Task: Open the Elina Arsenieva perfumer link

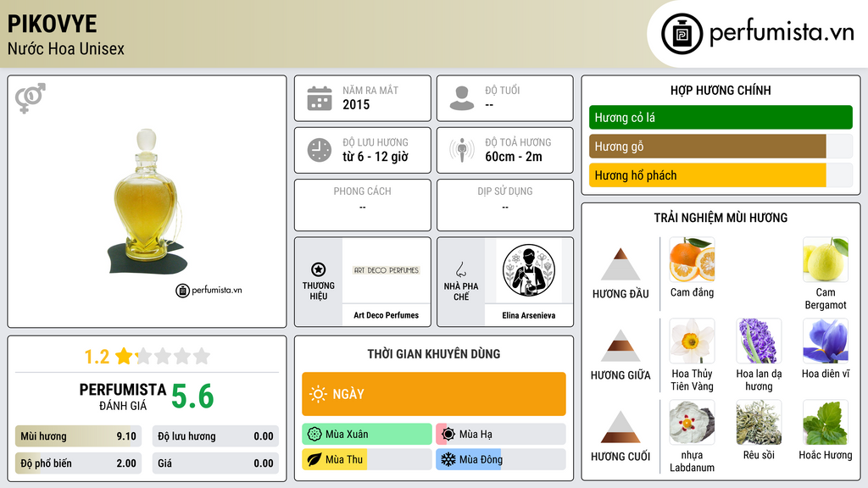Action: 529,315
